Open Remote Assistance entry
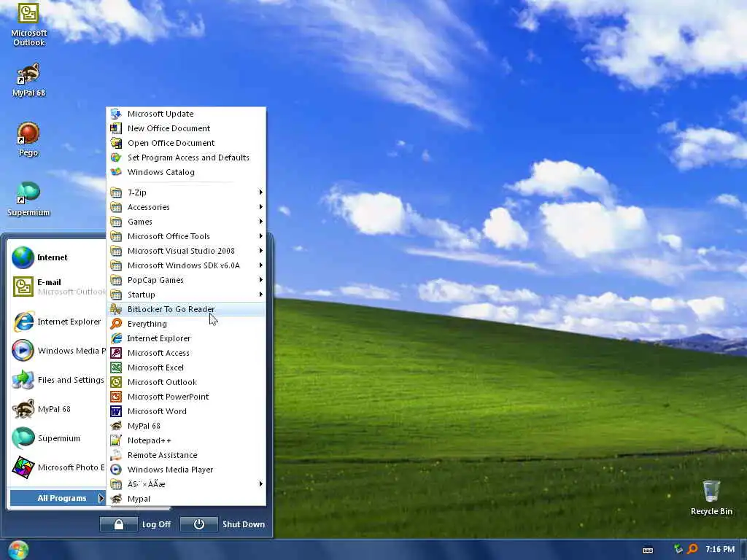The image size is (747, 560). [186, 455]
